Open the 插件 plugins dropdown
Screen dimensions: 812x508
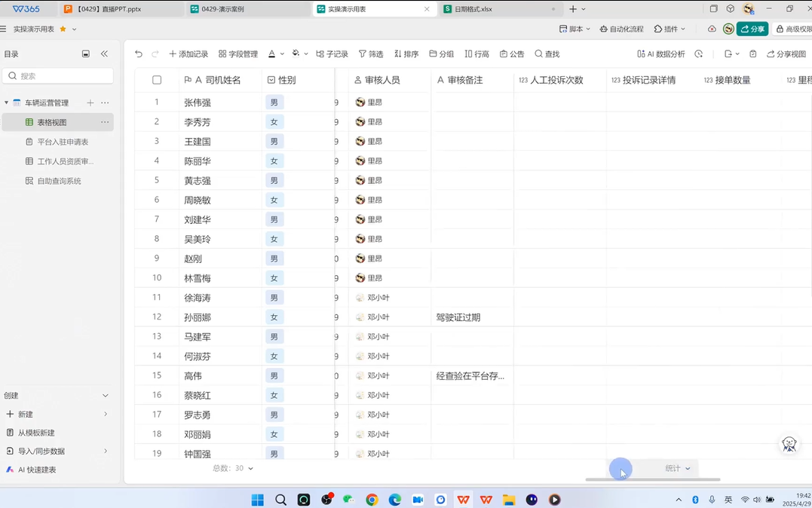point(670,29)
